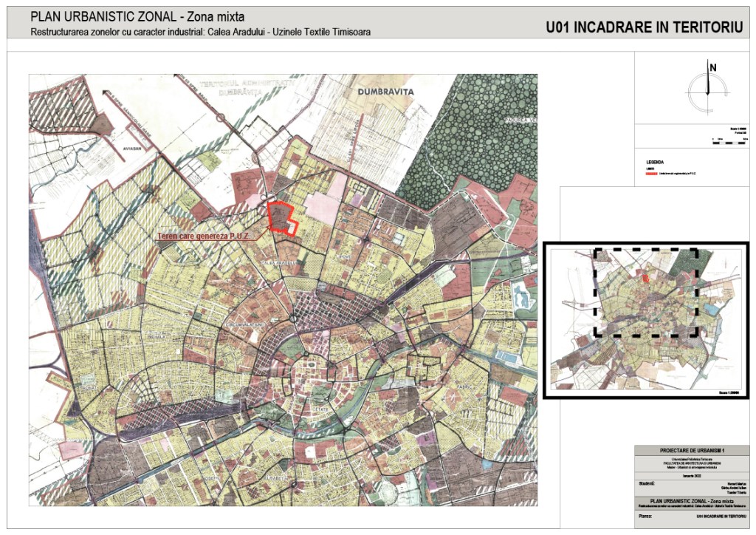Click the 'U01 INCADRARE IN TERITORIU' header title
The image size is (756, 535).
[x=644, y=27]
